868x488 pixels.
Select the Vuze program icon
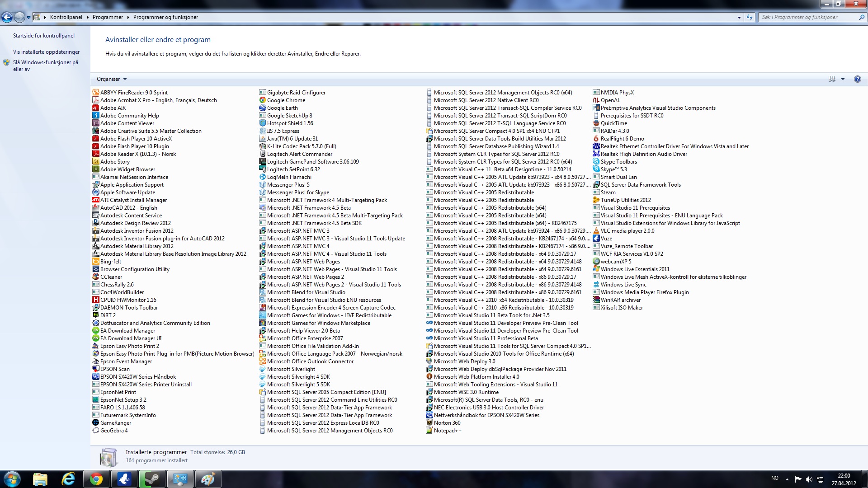click(x=596, y=239)
